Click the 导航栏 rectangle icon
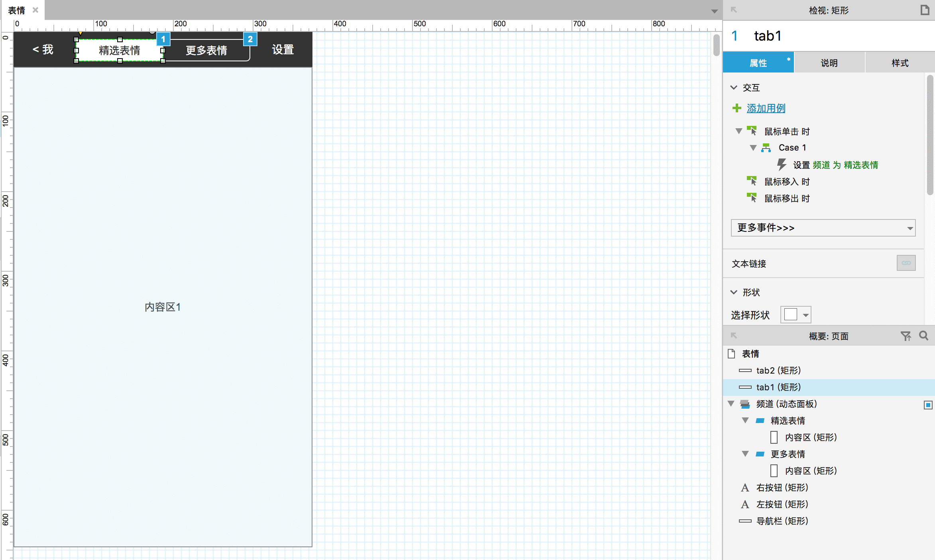The width and height of the screenshot is (935, 560). coord(745,521)
